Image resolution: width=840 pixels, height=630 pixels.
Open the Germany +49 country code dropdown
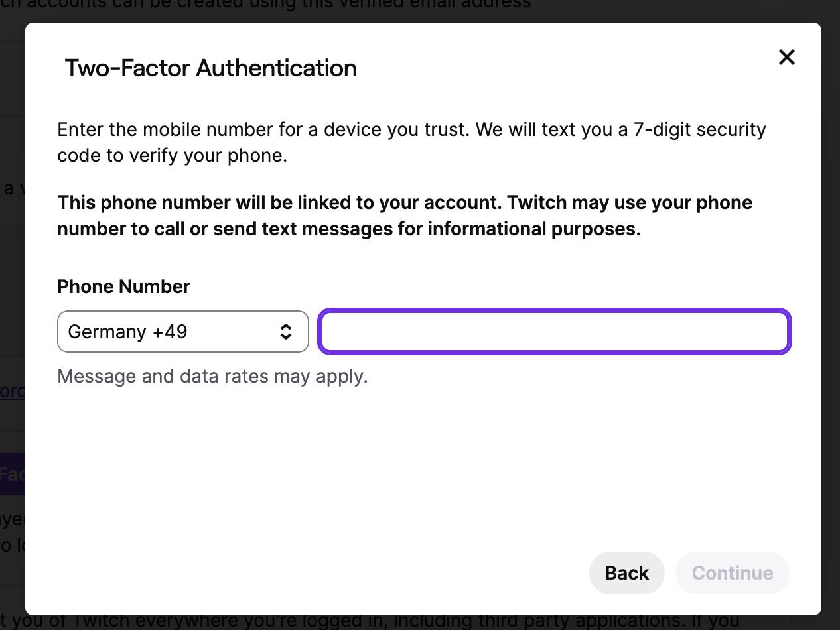(182, 332)
